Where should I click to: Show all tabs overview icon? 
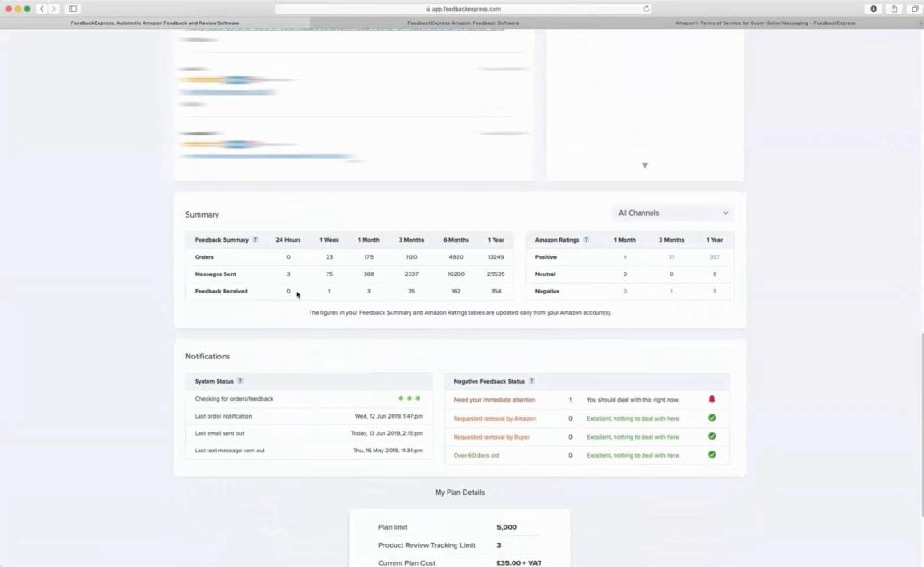pos(915,9)
